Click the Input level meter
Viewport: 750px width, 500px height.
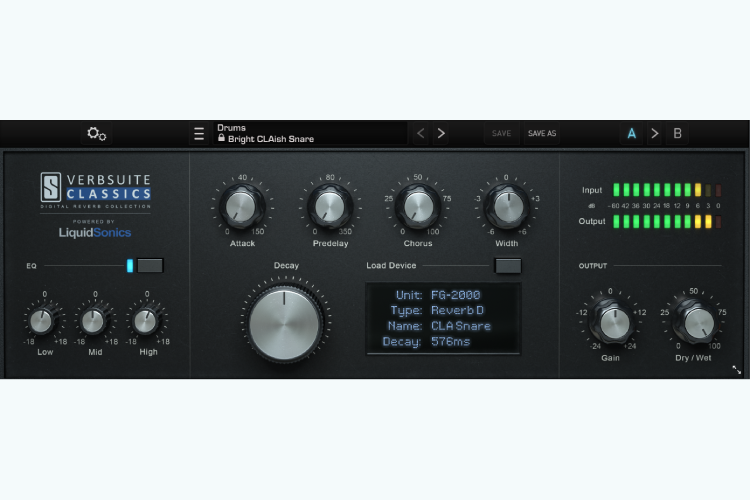(667, 190)
